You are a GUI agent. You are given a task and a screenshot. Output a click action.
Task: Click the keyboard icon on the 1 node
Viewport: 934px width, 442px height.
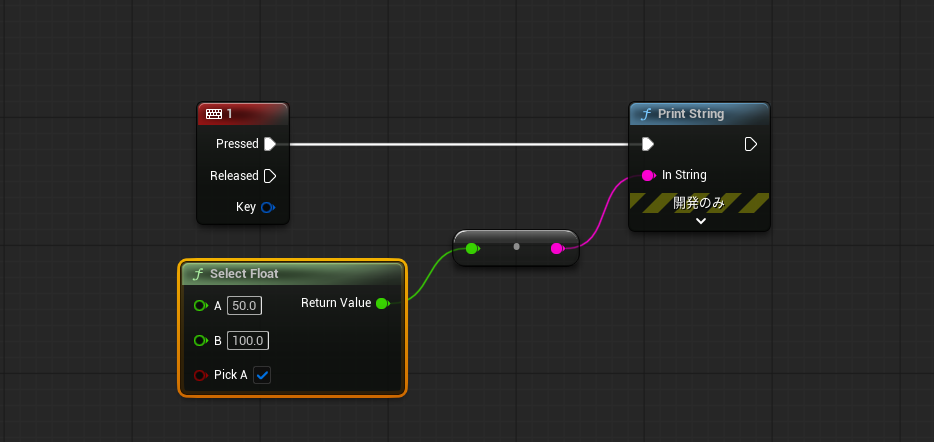click(x=214, y=114)
